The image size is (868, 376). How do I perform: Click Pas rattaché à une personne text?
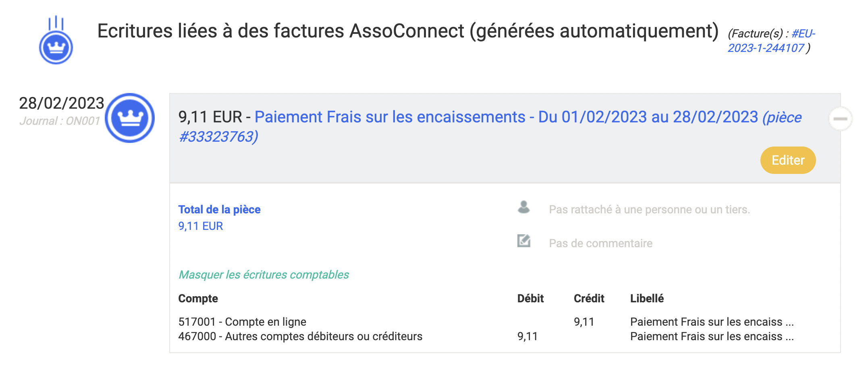(x=649, y=209)
